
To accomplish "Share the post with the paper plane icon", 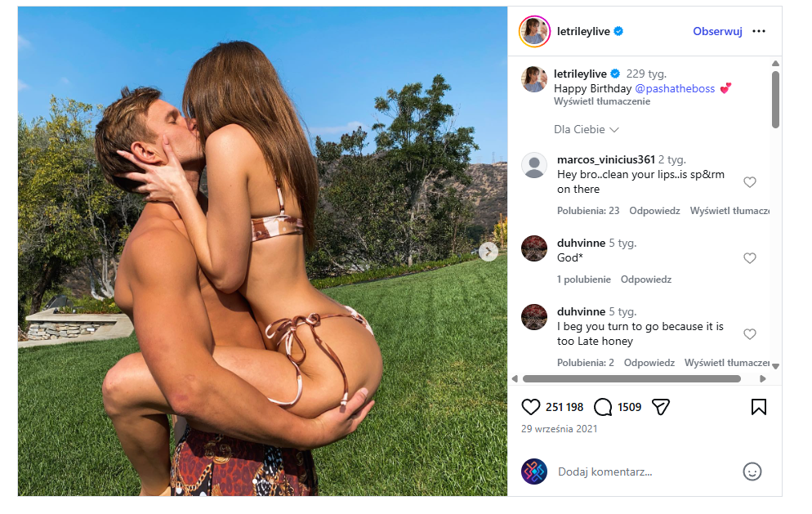I will 661,407.
